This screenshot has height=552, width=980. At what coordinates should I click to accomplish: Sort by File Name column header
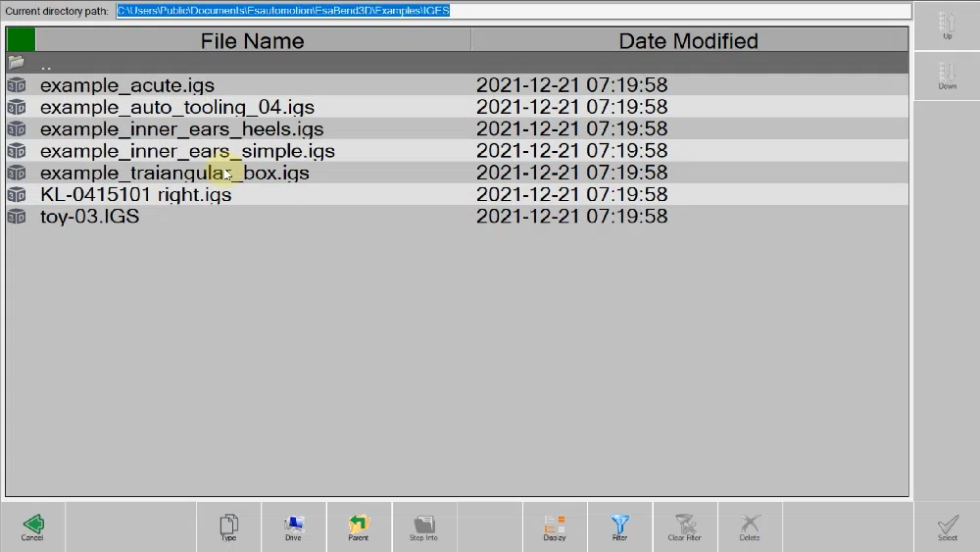click(x=253, y=40)
